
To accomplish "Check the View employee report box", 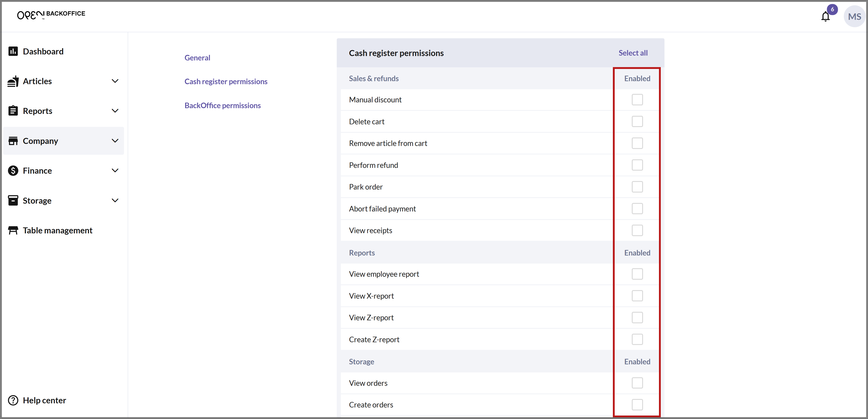I will click(637, 274).
